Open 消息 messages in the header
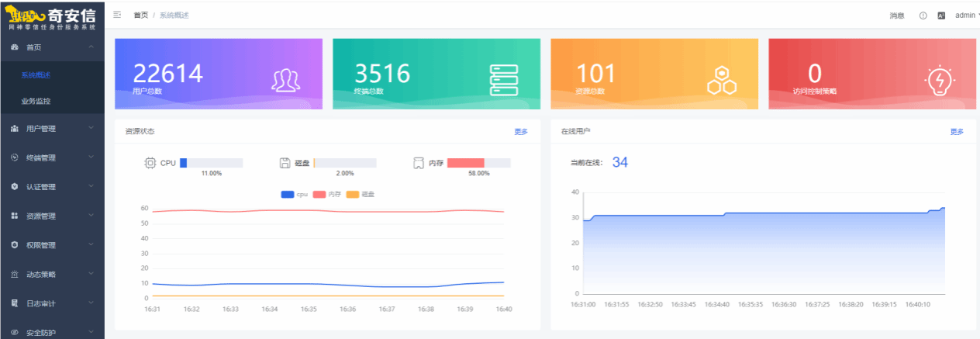 tap(896, 16)
